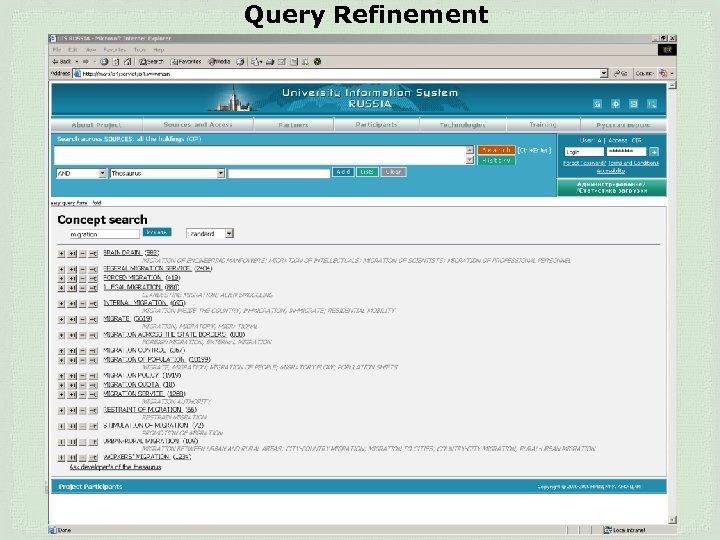Click the green History button
Viewport: 720px width, 540px height.
click(x=496, y=160)
